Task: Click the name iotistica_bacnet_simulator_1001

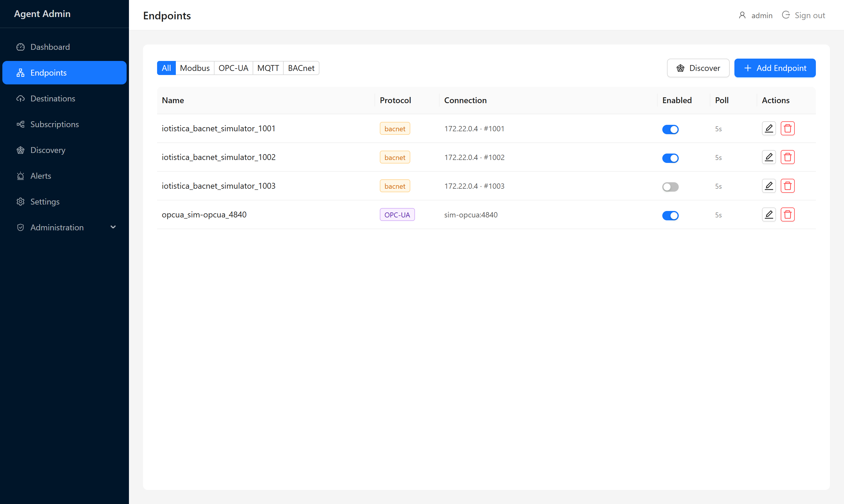Action: (x=218, y=128)
